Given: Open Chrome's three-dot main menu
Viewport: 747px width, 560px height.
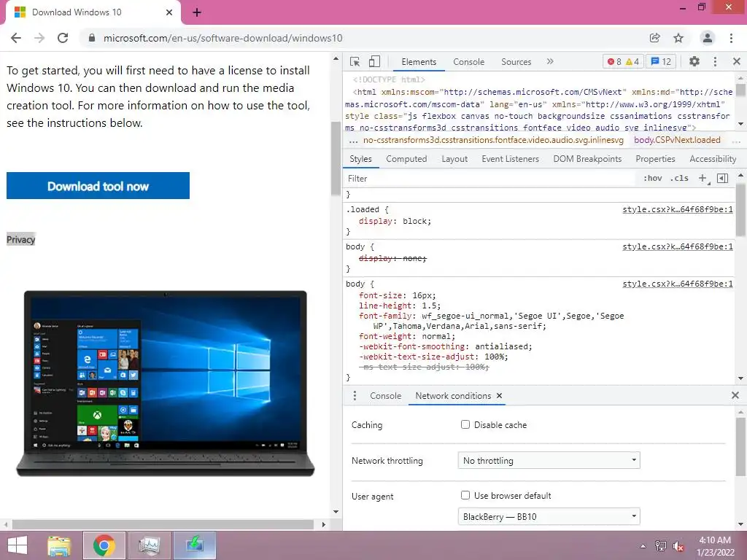Looking at the screenshot, I should 731,38.
